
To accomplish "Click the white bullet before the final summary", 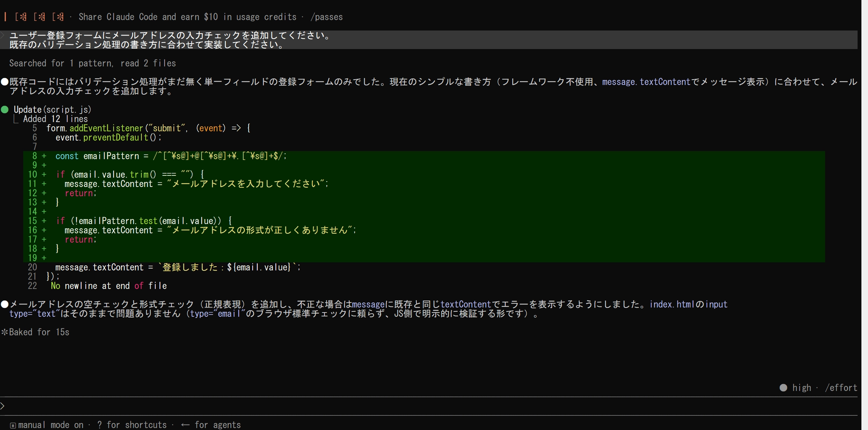I will tap(5, 304).
